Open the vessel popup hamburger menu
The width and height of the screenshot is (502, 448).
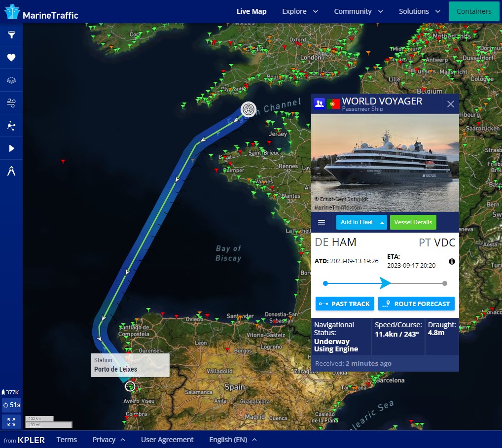[322, 222]
